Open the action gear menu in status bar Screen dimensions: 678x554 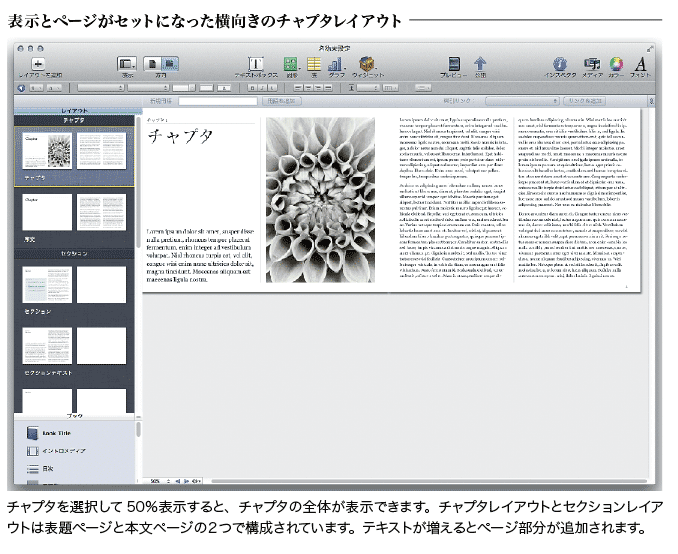coord(197,481)
